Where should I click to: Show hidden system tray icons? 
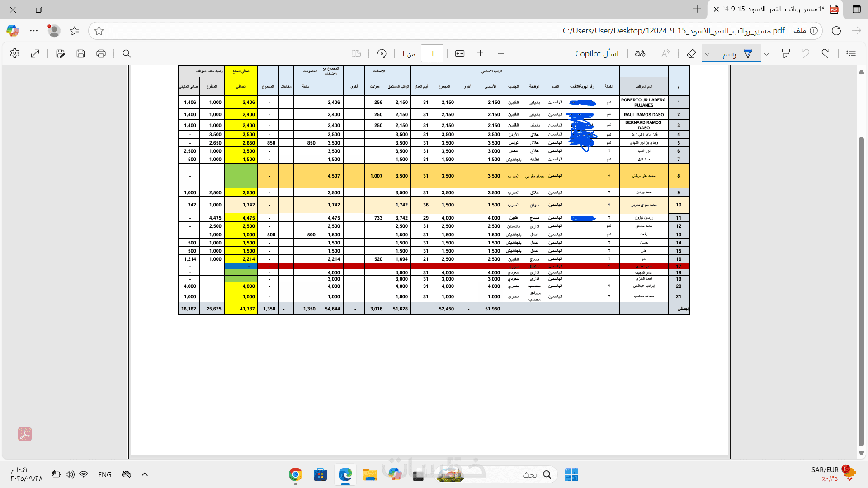point(145,474)
